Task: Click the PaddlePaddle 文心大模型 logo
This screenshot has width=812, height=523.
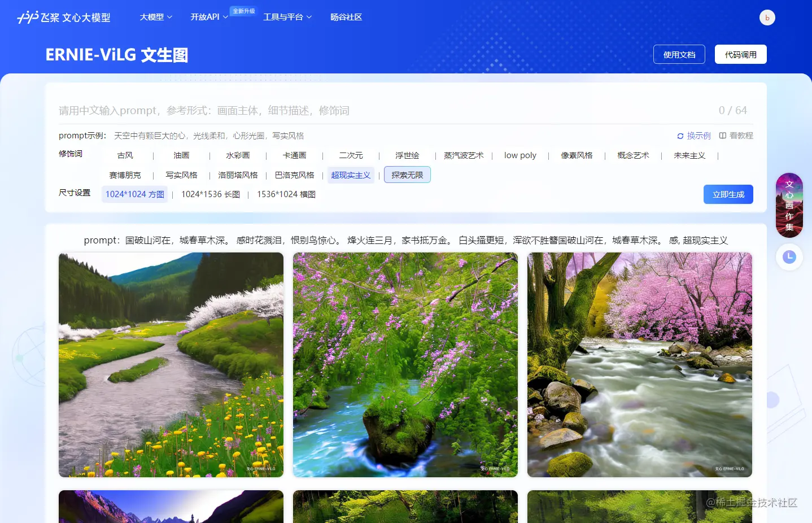Action: [x=64, y=18]
